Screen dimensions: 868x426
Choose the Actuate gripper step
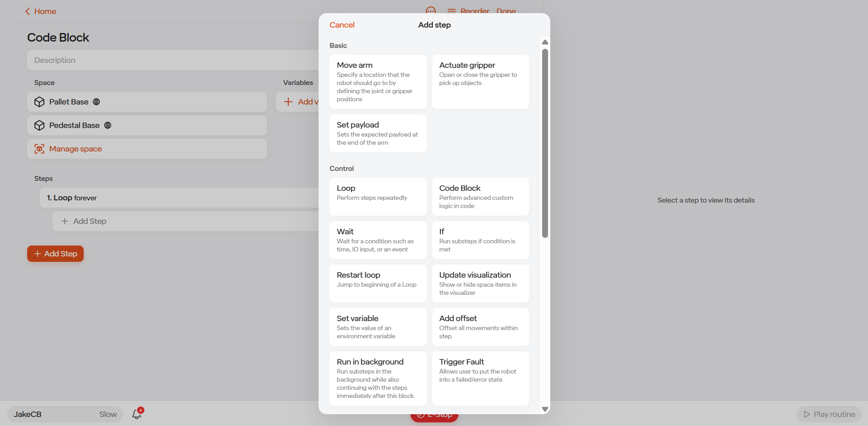pyautogui.click(x=480, y=82)
